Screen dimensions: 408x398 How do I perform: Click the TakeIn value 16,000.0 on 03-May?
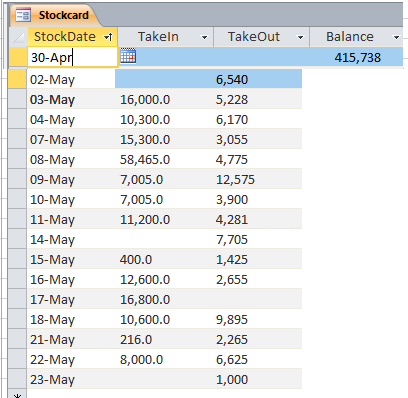tap(145, 100)
